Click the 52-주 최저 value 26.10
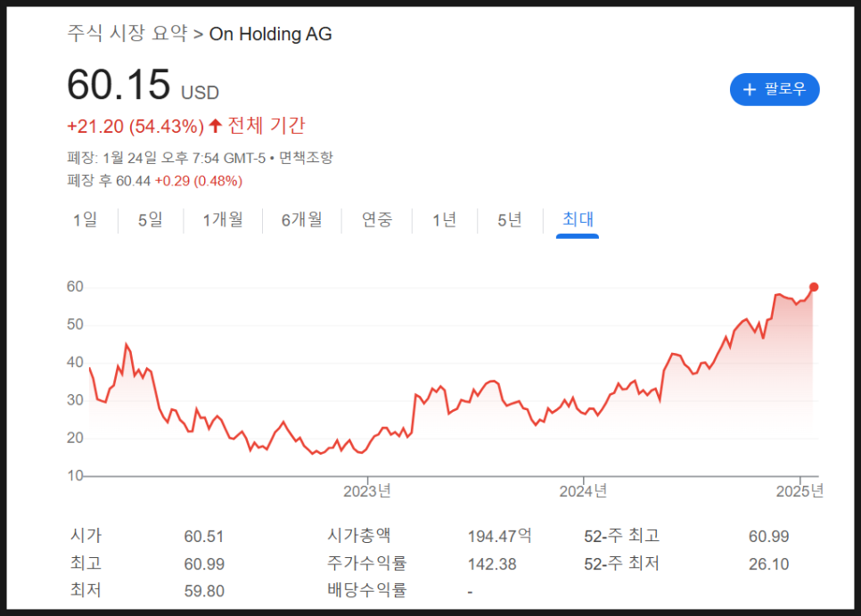The image size is (861, 616). point(768,564)
